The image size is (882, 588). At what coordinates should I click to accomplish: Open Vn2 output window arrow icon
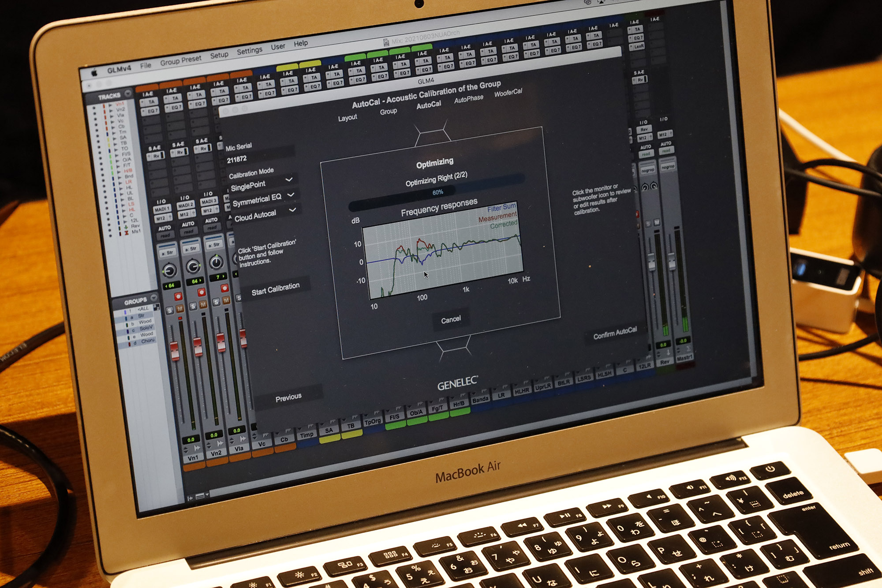[220, 444]
